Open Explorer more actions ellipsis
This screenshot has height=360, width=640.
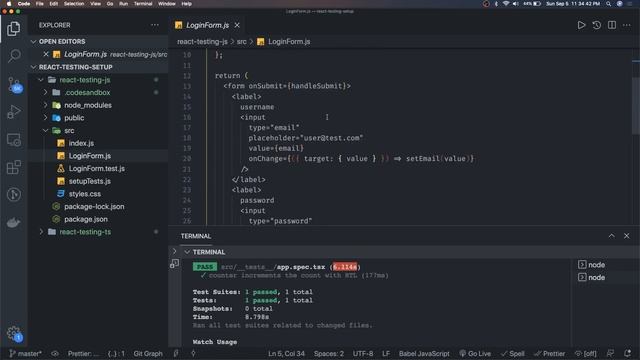(x=155, y=25)
